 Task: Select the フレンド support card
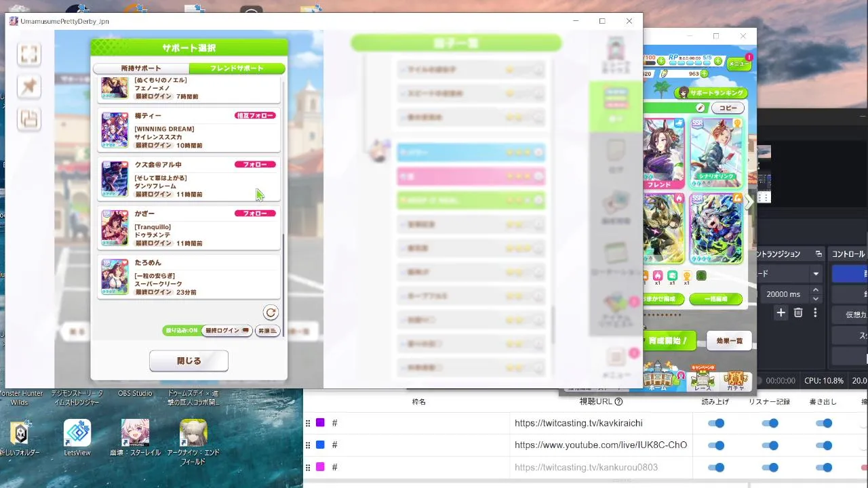tap(664, 153)
